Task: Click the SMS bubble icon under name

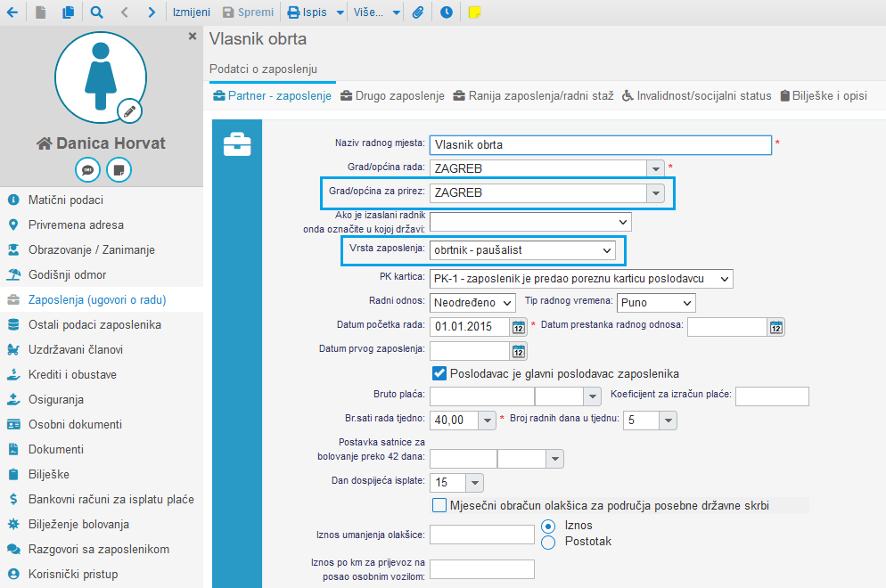Action: pos(88,169)
